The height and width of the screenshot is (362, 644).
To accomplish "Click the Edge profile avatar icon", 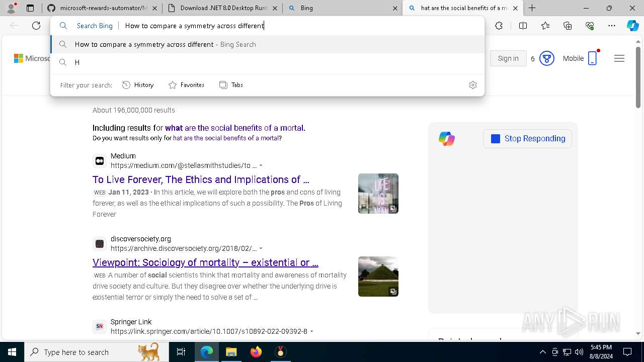I will click(x=11, y=8).
